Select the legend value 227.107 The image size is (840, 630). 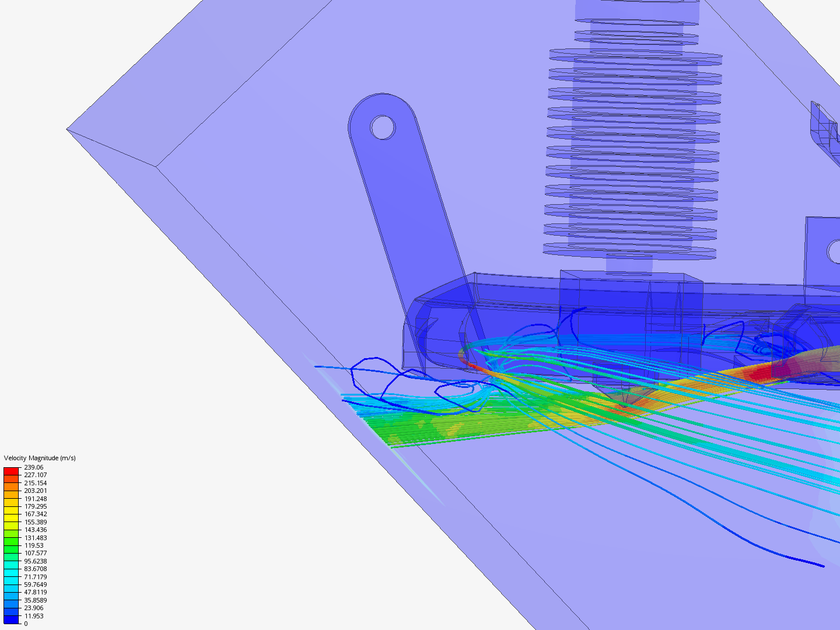point(36,475)
